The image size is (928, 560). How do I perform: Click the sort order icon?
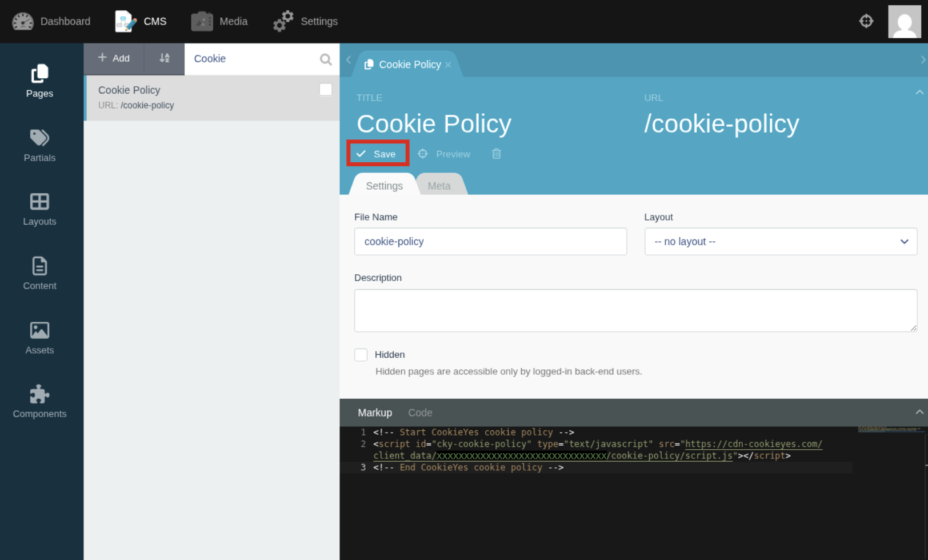(x=165, y=58)
